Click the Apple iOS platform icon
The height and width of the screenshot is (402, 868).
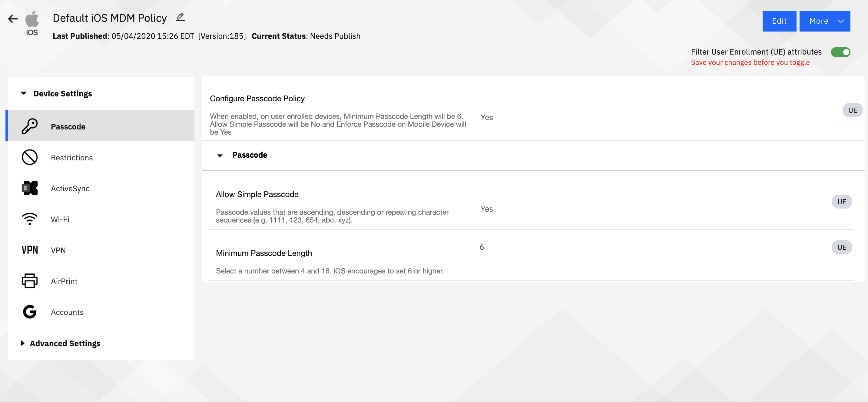pyautogui.click(x=32, y=23)
